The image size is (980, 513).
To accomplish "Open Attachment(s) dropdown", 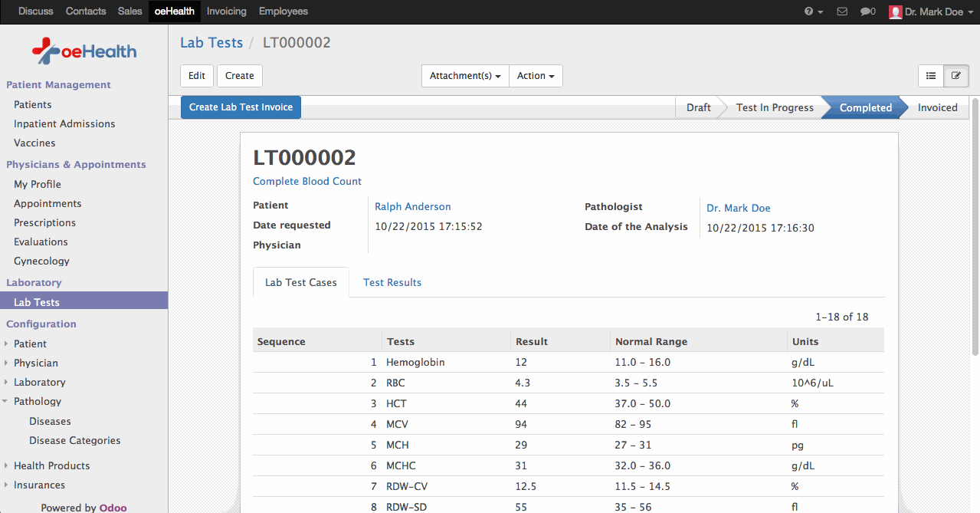I will (x=465, y=76).
